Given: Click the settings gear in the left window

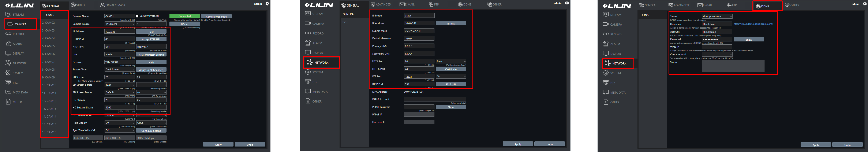Looking at the screenshot, I should click(267, 4).
